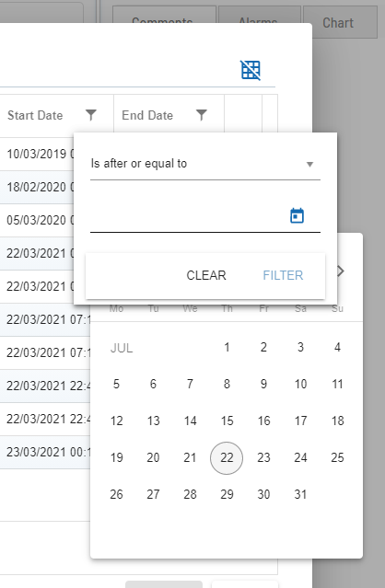This screenshot has height=588, width=385.
Task: Expand the 'Is after or equal to' dropdown
Action: pos(204,164)
